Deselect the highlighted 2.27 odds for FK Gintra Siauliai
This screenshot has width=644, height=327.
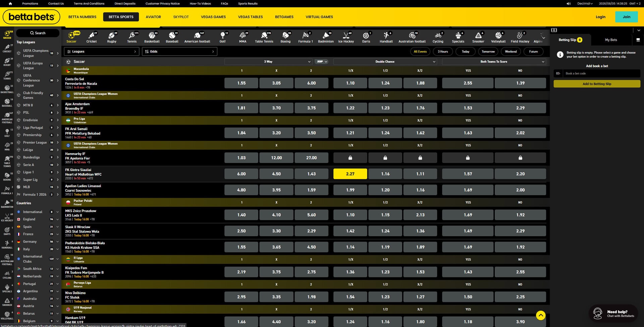click(x=350, y=174)
